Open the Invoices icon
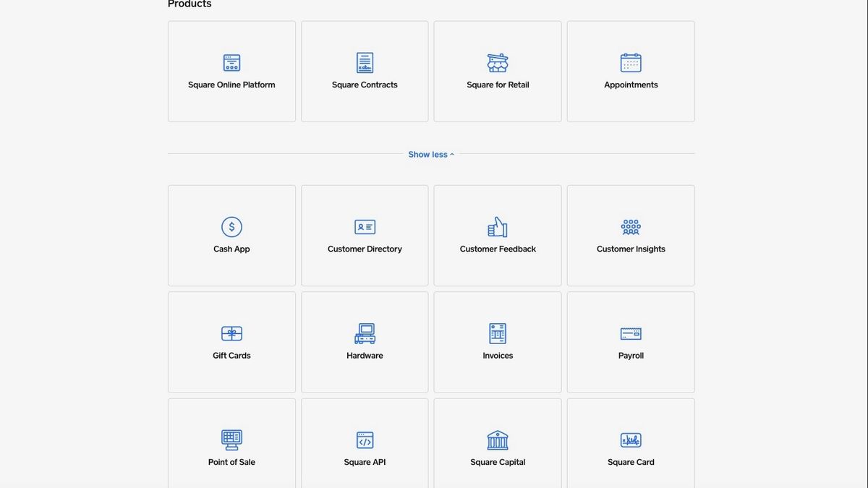 tap(498, 333)
